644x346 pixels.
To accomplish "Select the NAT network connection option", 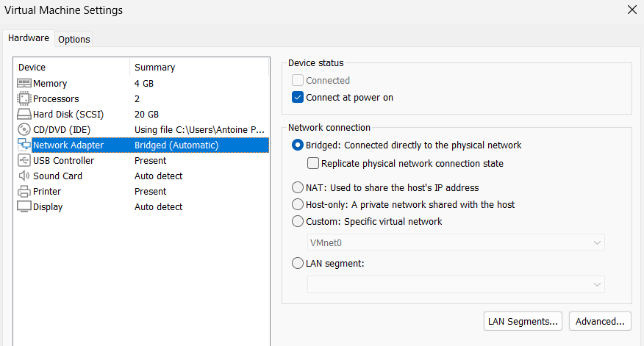I will click(298, 187).
